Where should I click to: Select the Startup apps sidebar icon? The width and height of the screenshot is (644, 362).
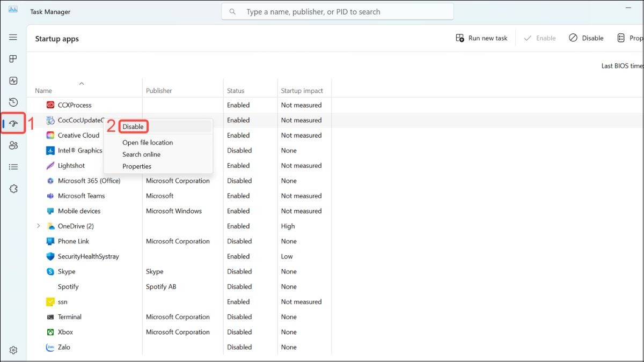[13, 124]
